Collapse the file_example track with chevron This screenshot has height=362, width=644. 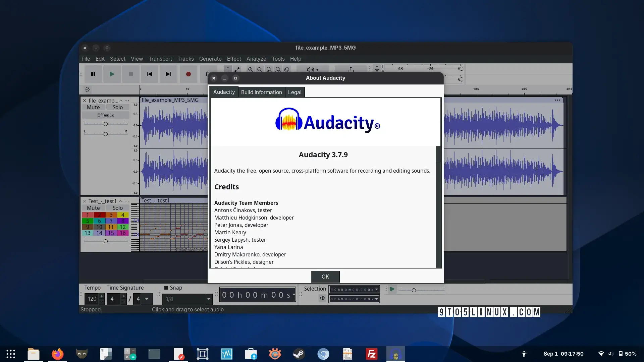coord(121,100)
